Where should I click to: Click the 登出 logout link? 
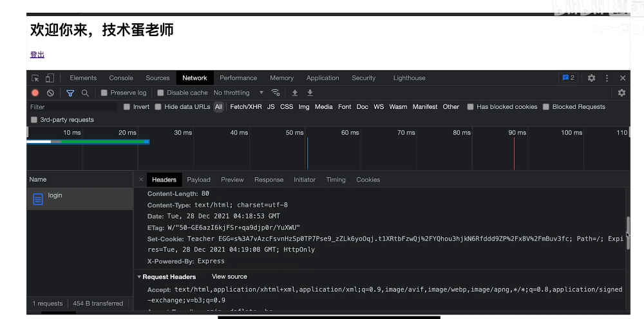(37, 55)
